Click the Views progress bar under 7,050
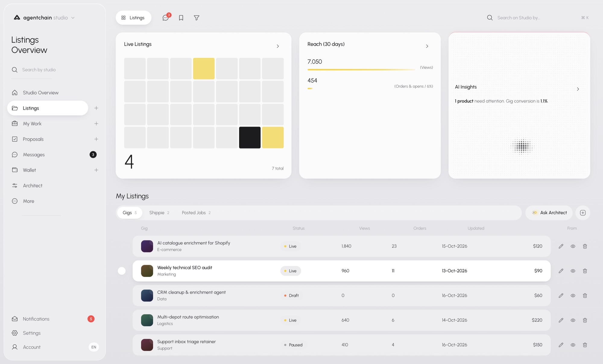This screenshot has width=603, height=364. click(x=361, y=70)
